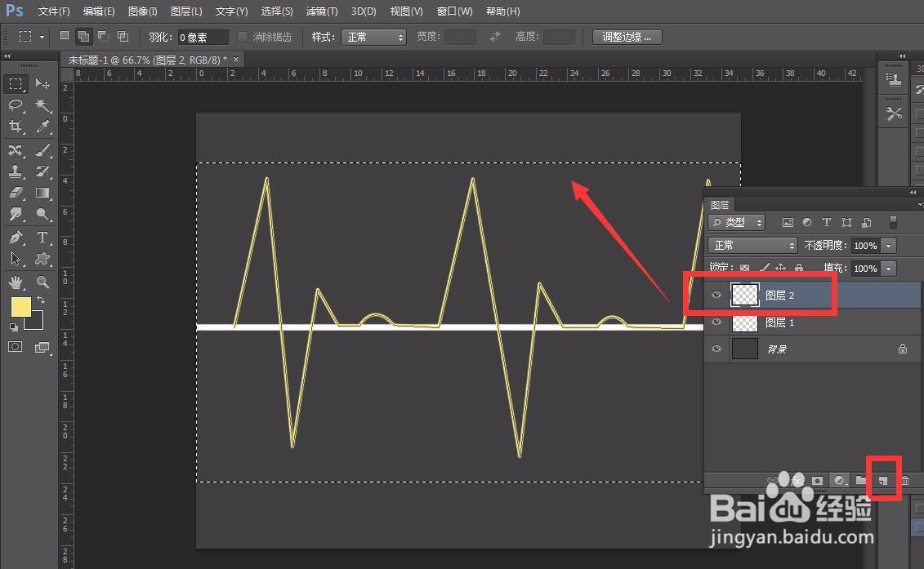Open the adjustment layer menu
924x569 pixels.
840,481
